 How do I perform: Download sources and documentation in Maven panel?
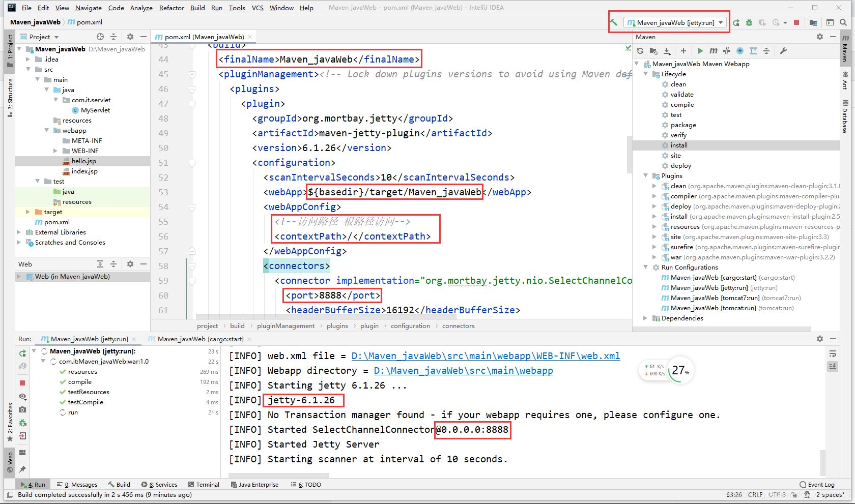tap(667, 51)
